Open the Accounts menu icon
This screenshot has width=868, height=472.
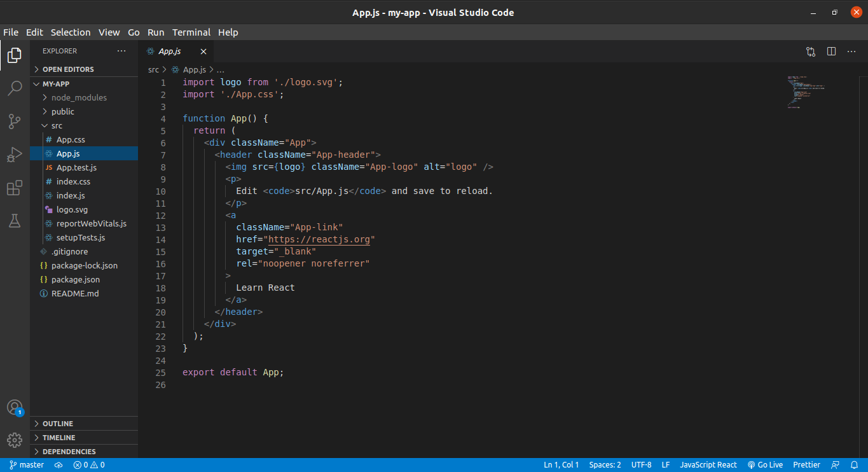15,408
